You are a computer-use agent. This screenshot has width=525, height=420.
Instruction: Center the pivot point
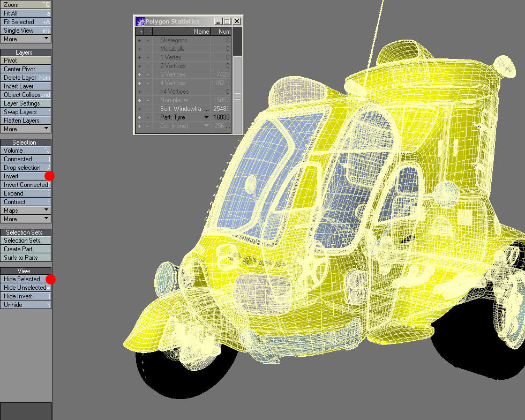point(26,69)
